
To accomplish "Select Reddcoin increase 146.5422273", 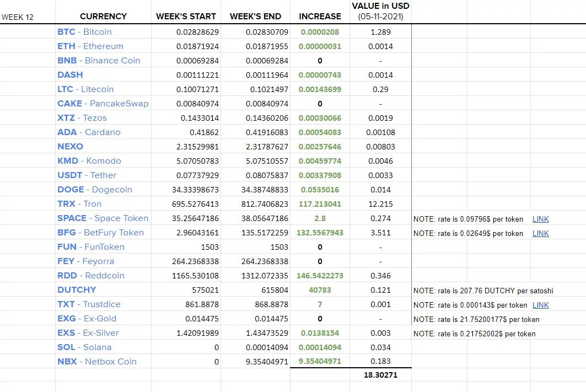I will coord(320,276).
